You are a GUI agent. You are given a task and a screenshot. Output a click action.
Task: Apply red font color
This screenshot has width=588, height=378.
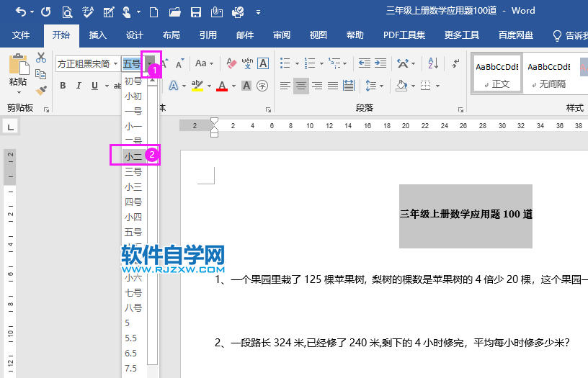222,86
